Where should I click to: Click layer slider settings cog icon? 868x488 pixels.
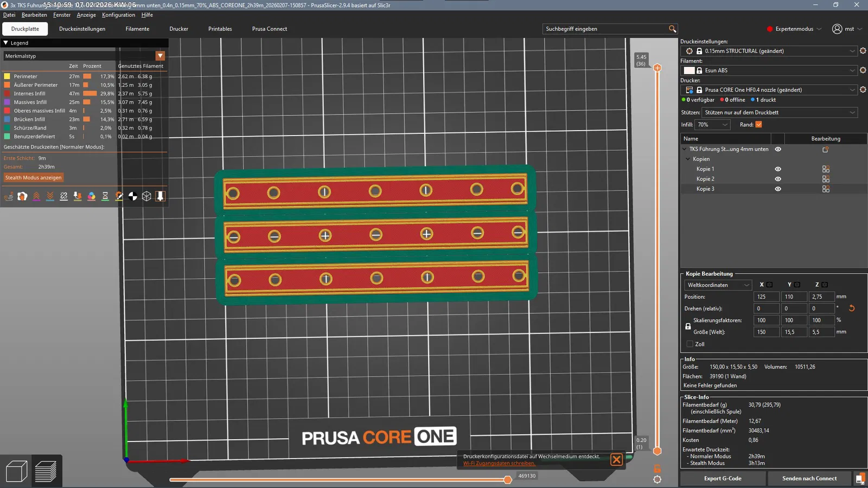point(657,479)
